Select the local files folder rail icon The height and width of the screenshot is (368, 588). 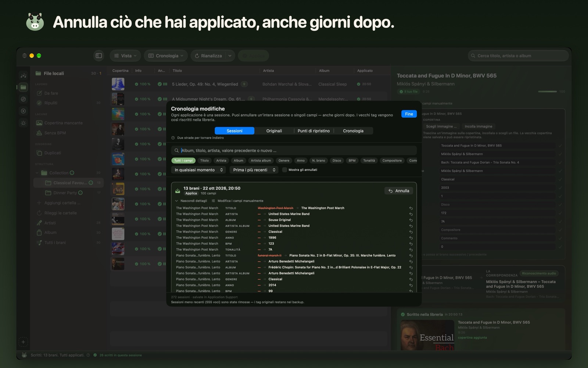[23, 87]
